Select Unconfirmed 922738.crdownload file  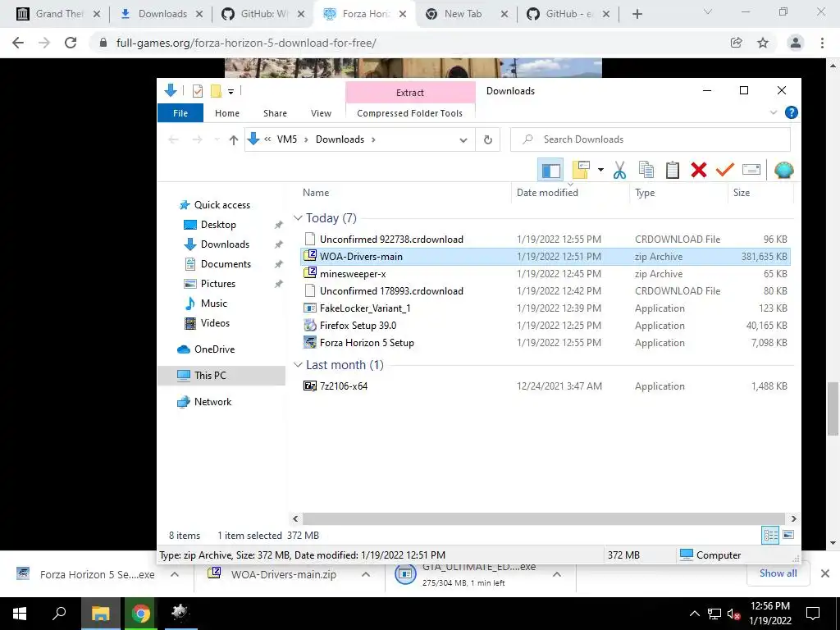point(546,239)
